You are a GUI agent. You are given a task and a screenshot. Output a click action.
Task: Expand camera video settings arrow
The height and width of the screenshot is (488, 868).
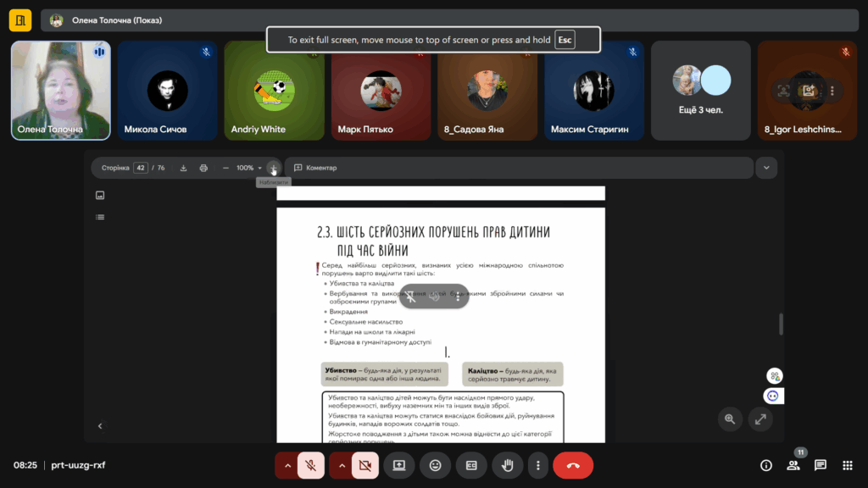pyautogui.click(x=341, y=465)
